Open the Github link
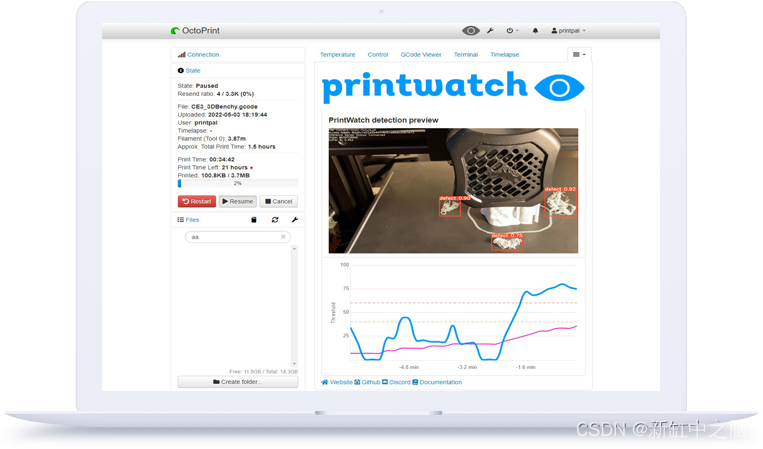The height and width of the screenshot is (449, 763). (x=367, y=382)
